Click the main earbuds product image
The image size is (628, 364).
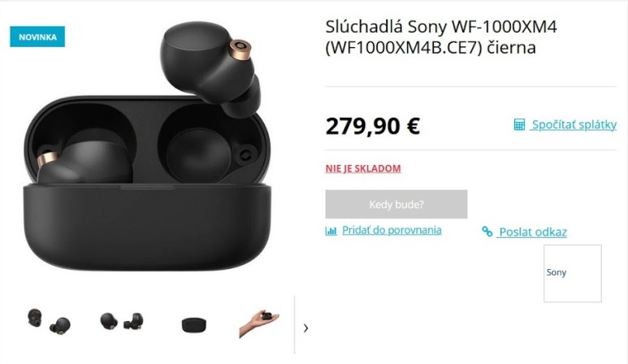click(x=147, y=146)
